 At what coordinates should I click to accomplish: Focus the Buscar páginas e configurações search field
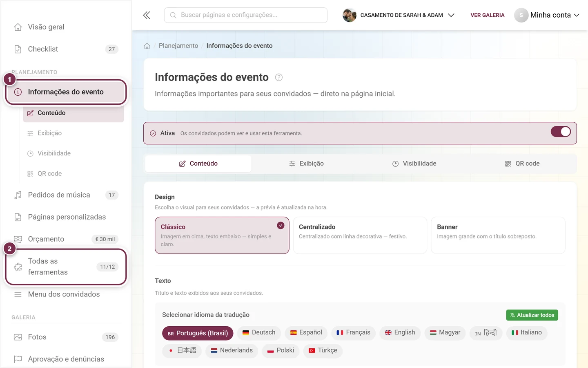point(246,15)
